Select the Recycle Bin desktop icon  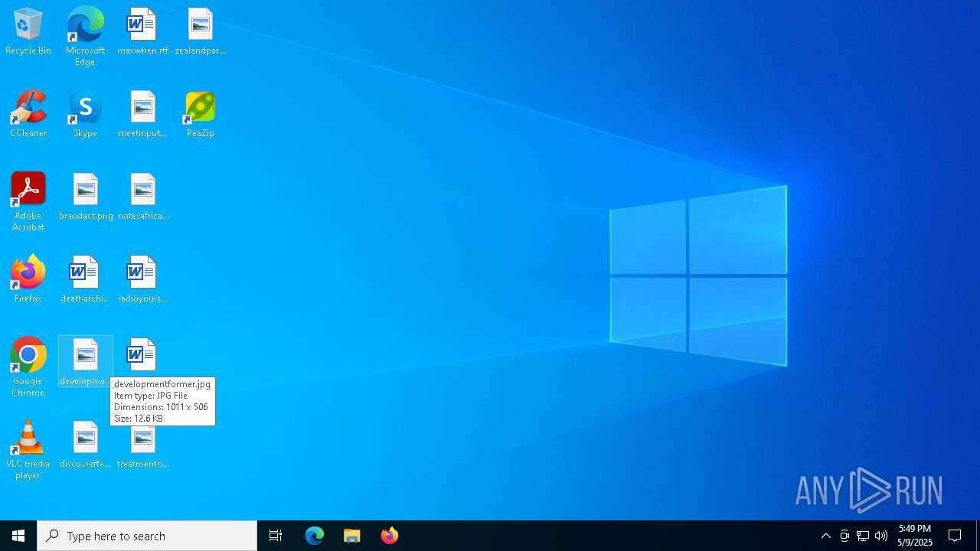pyautogui.click(x=28, y=32)
